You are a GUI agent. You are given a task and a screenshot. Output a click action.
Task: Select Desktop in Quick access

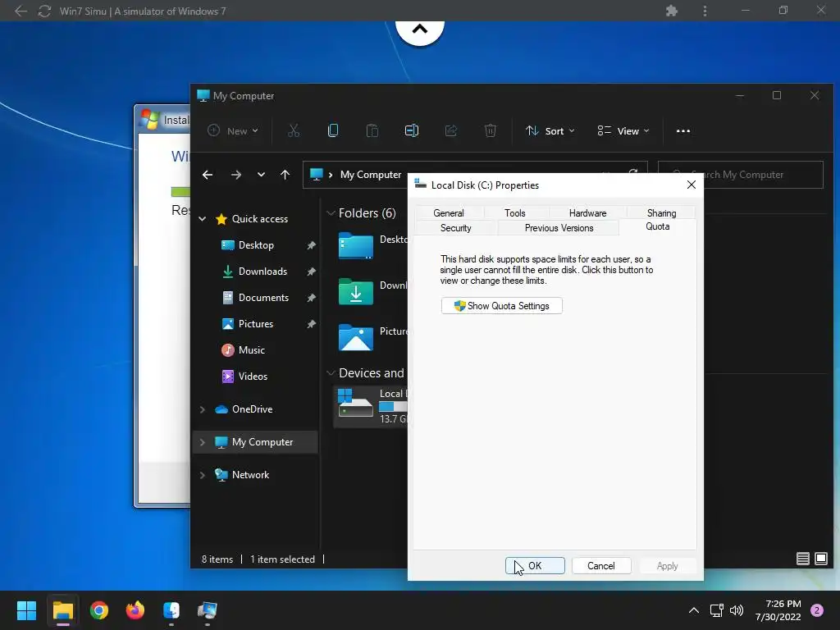click(256, 244)
